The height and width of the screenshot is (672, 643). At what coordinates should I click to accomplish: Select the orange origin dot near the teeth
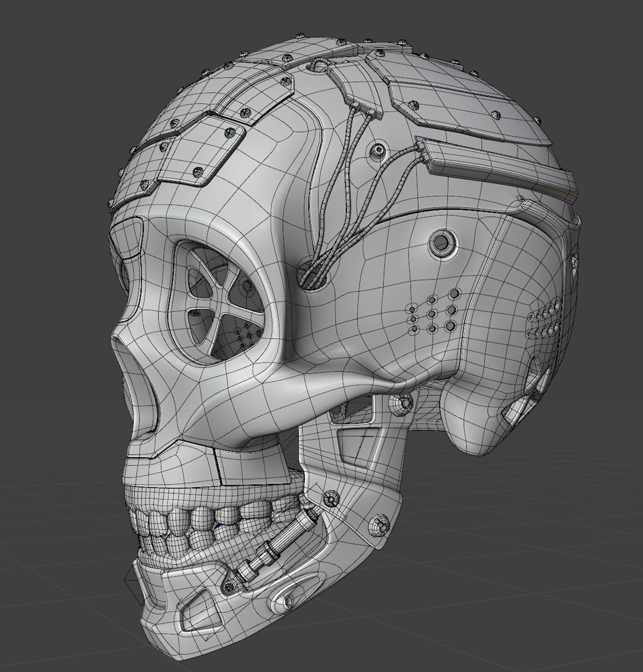220,512
